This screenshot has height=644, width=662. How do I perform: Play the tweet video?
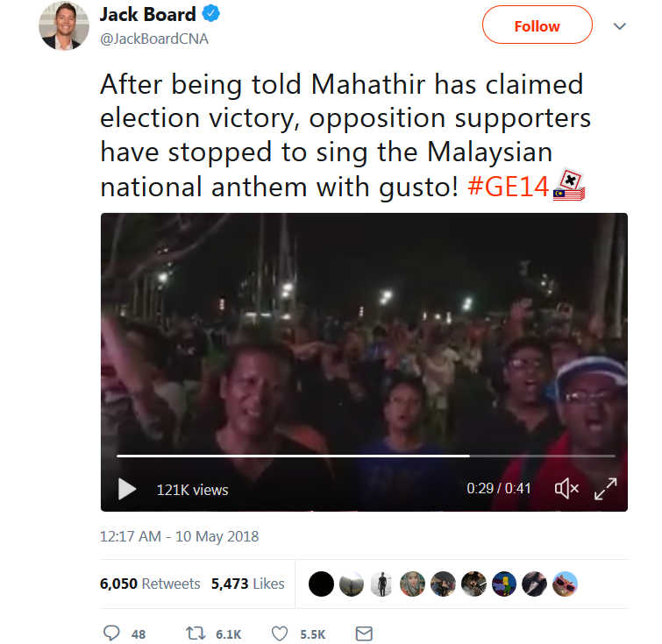click(127, 489)
